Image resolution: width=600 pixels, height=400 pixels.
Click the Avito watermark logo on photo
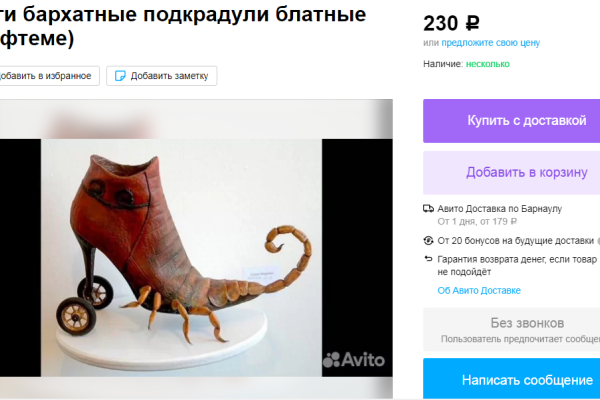(354, 360)
